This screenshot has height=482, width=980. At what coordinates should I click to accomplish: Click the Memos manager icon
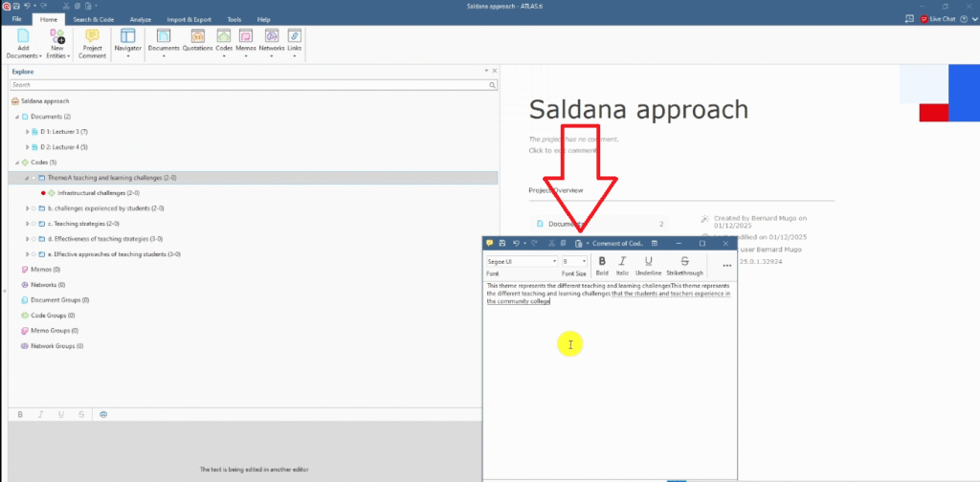point(247,38)
